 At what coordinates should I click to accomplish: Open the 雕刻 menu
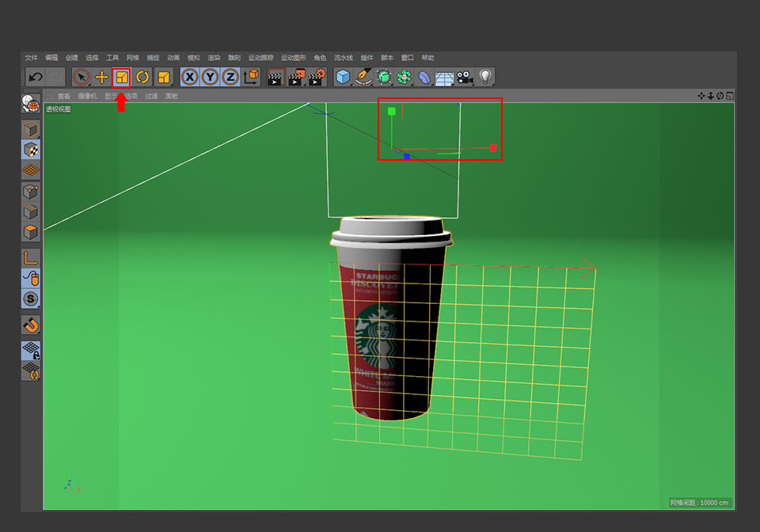(234, 58)
